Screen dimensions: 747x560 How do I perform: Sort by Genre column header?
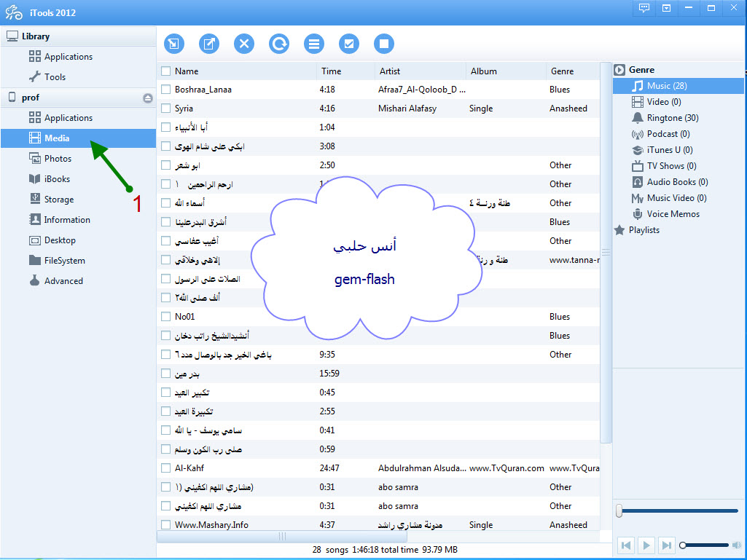click(562, 71)
